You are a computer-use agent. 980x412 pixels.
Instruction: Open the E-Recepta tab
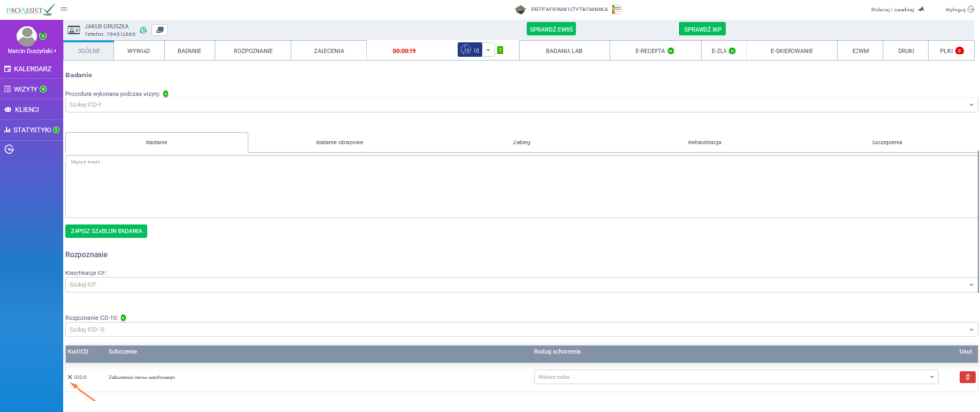tap(655, 50)
